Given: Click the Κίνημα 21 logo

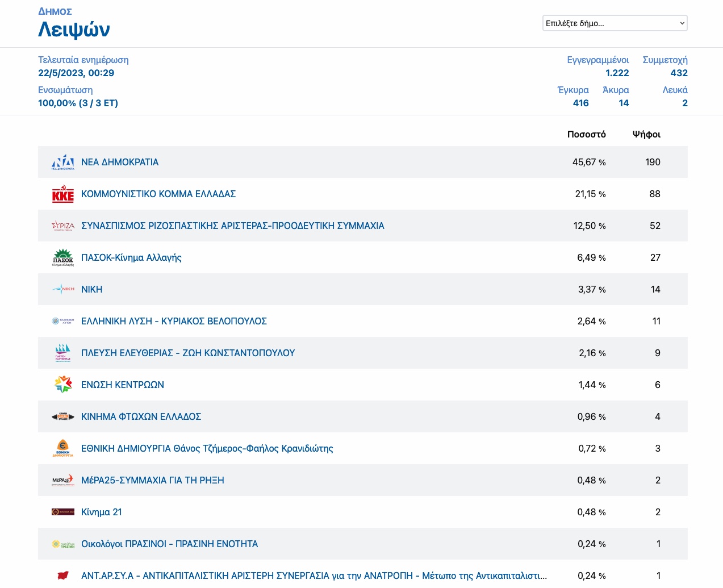Looking at the screenshot, I should [x=63, y=512].
